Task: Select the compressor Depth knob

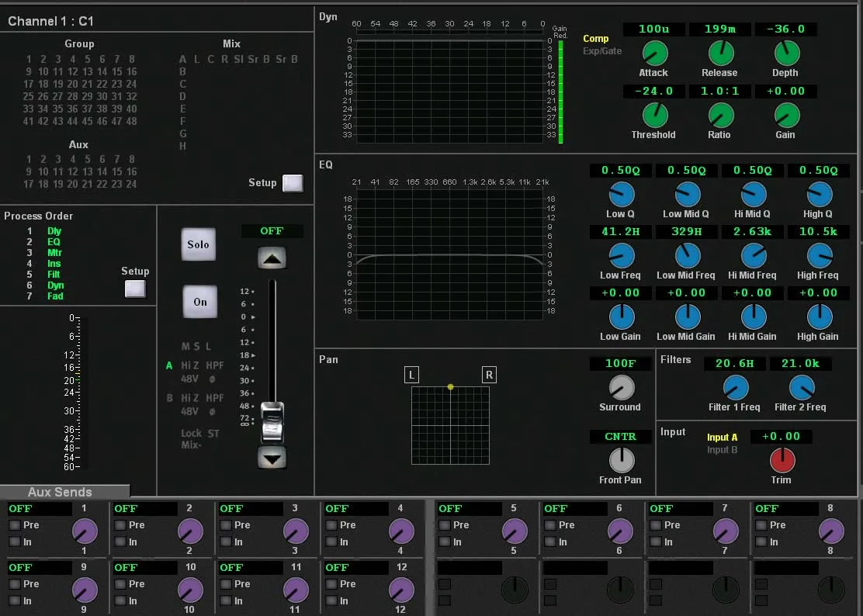Action: coord(786,54)
